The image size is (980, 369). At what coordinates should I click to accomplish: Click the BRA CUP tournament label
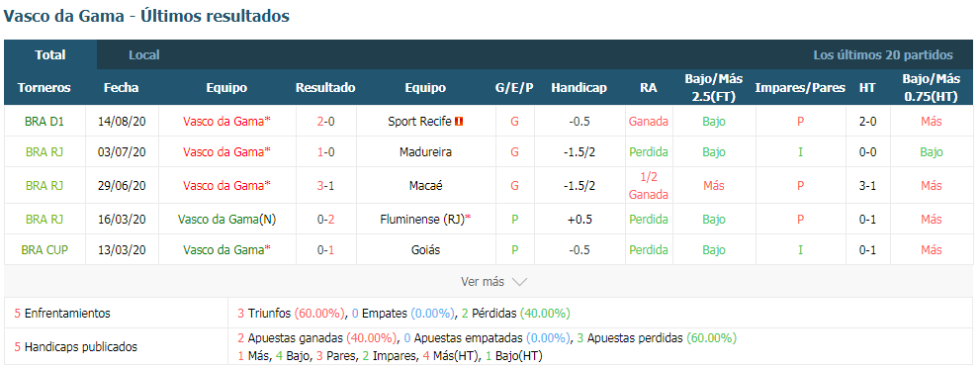coord(45,250)
